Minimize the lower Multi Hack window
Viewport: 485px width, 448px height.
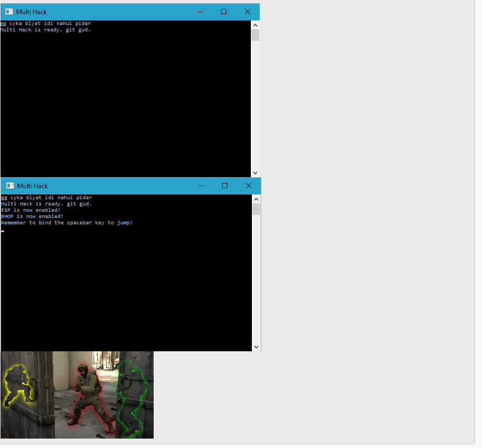201,186
